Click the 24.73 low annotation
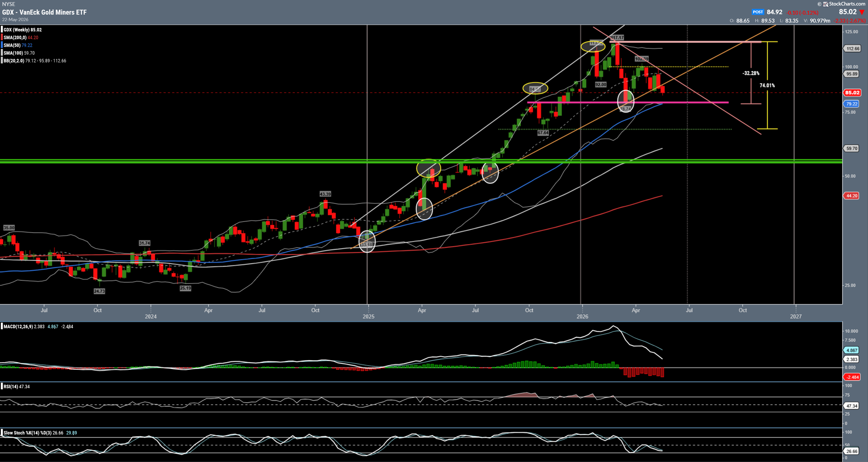Screen dimensions: 868x462 tap(99, 292)
